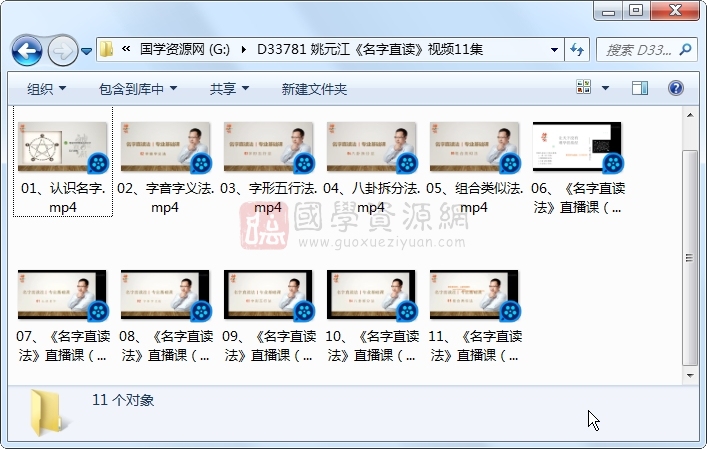
Task: Open address bar history dropdown
Action: pyautogui.click(x=555, y=50)
